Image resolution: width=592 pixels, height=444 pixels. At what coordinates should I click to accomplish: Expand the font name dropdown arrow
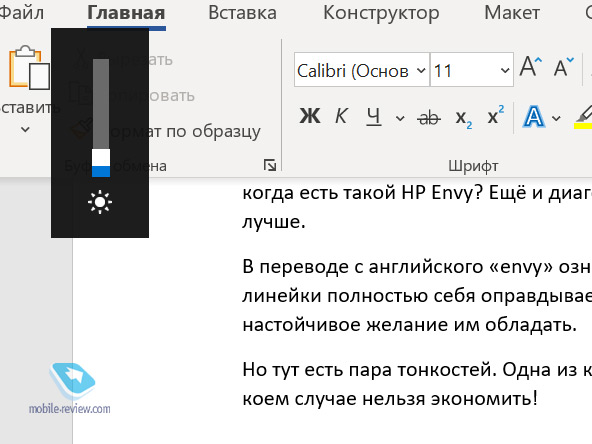tap(421, 70)
